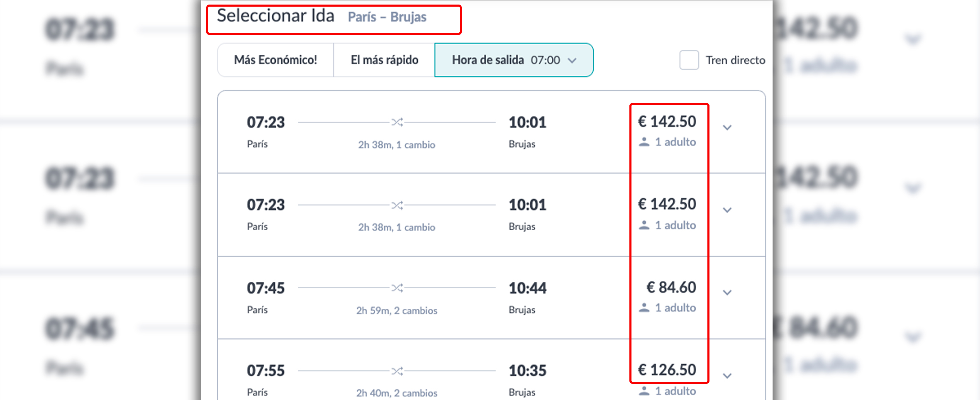Expand the second 07:23 trip chevron

point(727,210)
